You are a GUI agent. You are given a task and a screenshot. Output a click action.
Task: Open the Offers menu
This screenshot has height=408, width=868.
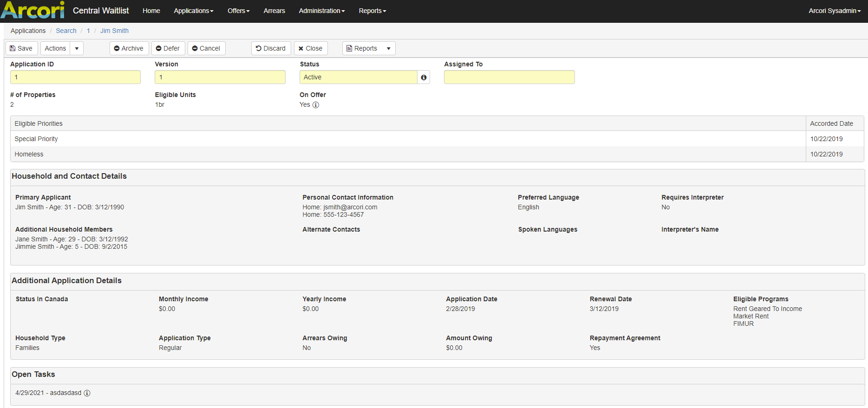239,11
